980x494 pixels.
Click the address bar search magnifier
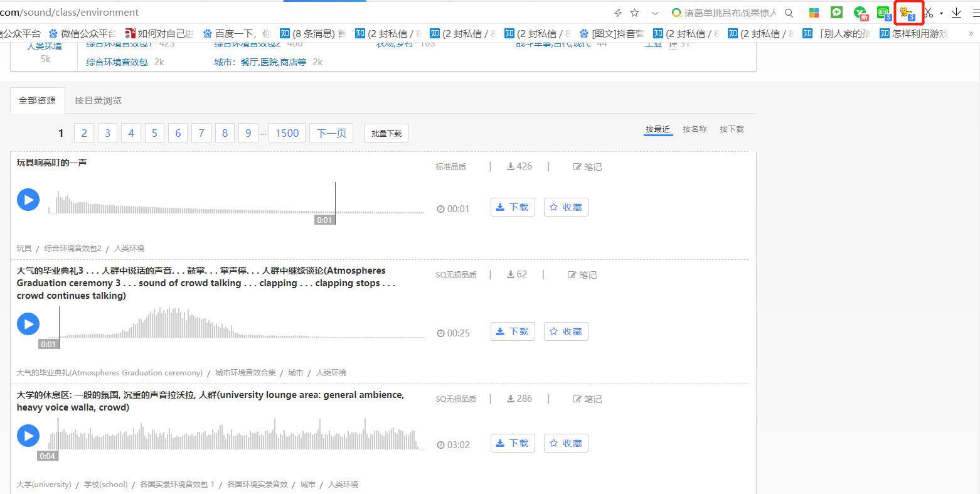(x=789, y=13)
